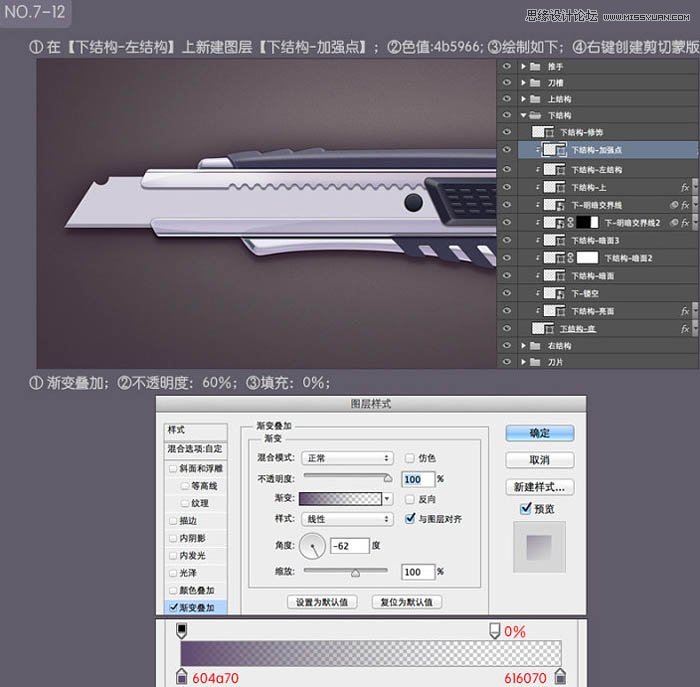This screenshot has width=700, height=687.
Task: Click the clipping mask arrow on 下结构-加强点
Action: pyautogui.click(x=538, y=150)
